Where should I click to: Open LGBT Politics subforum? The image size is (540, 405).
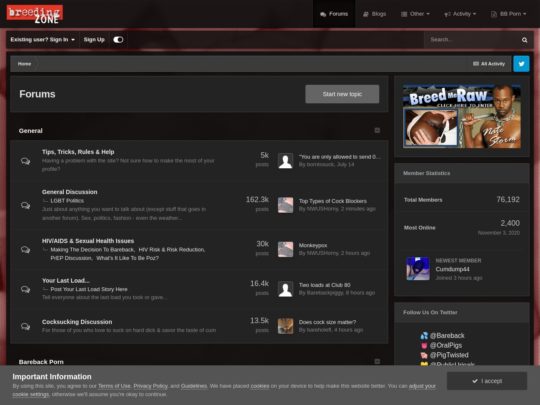coord(67,200)
